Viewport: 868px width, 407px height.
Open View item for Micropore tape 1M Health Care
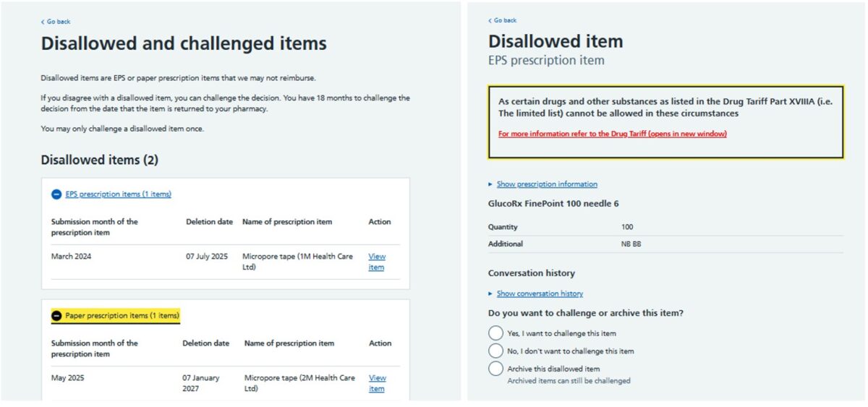pos(376,262)
